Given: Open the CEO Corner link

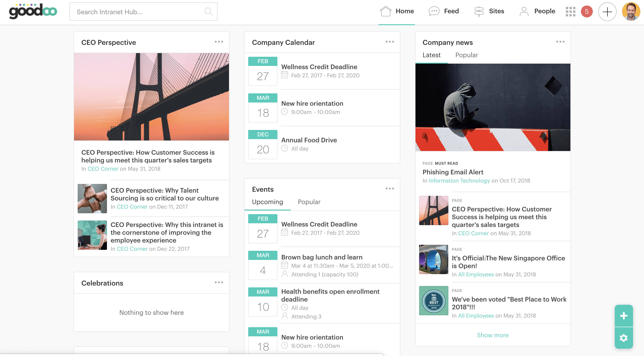Looking at the screenshot, I should click(x=103, y=168).
